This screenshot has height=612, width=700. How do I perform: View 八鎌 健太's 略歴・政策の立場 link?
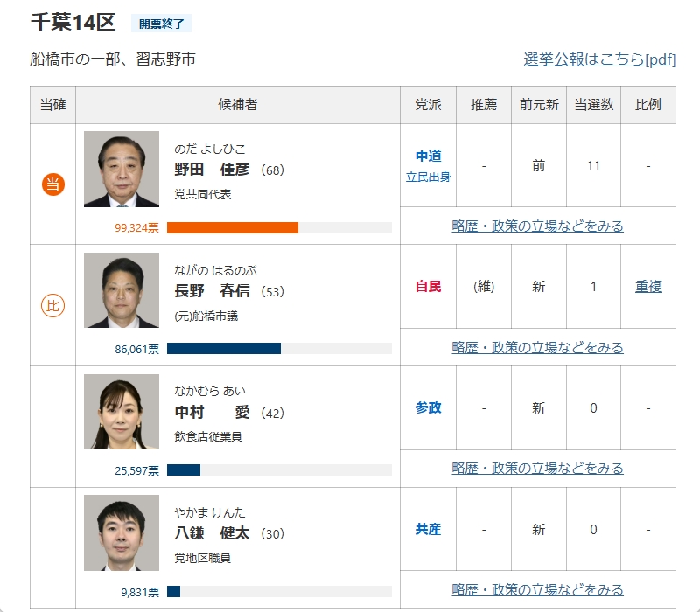pos(537,589)
